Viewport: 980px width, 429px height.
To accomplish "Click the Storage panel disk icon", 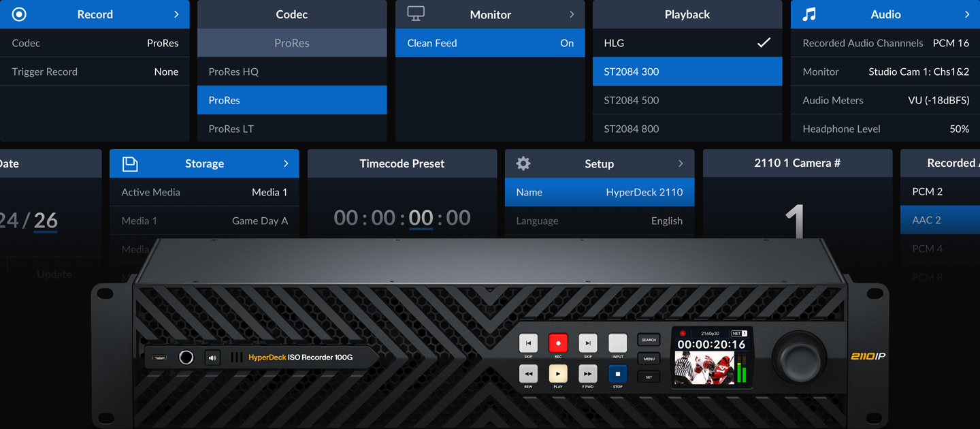I will (x=129, y=163).
